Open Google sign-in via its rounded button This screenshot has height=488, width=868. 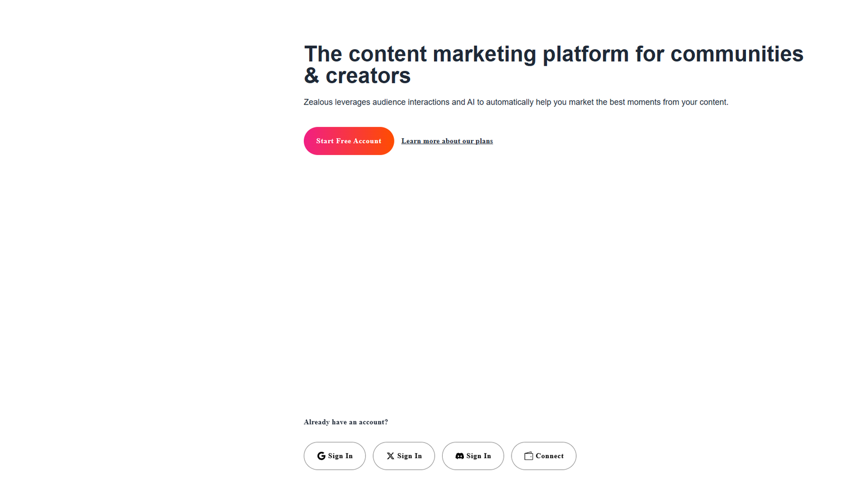pos(335,456)
